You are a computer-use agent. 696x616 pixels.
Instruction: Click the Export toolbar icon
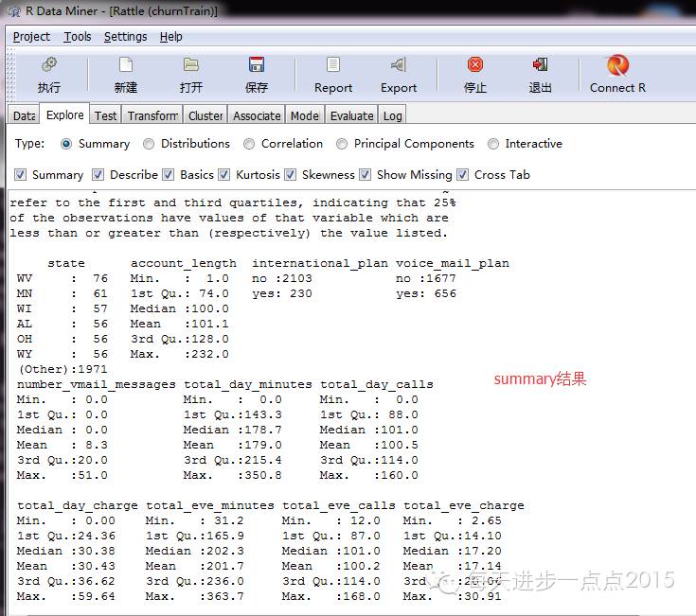tap(399, 65)
